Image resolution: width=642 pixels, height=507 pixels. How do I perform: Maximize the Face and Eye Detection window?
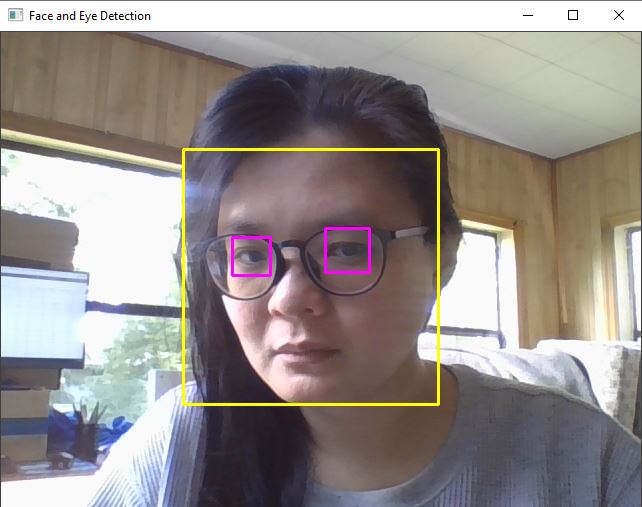(573, 16)
